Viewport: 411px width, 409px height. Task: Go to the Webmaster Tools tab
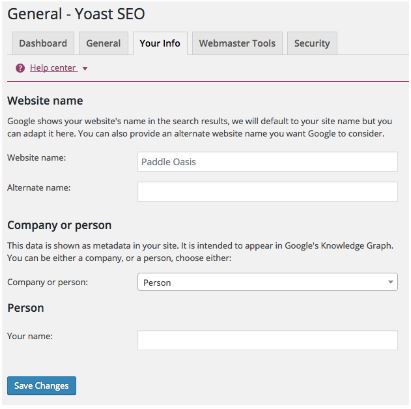coord(237,43)
